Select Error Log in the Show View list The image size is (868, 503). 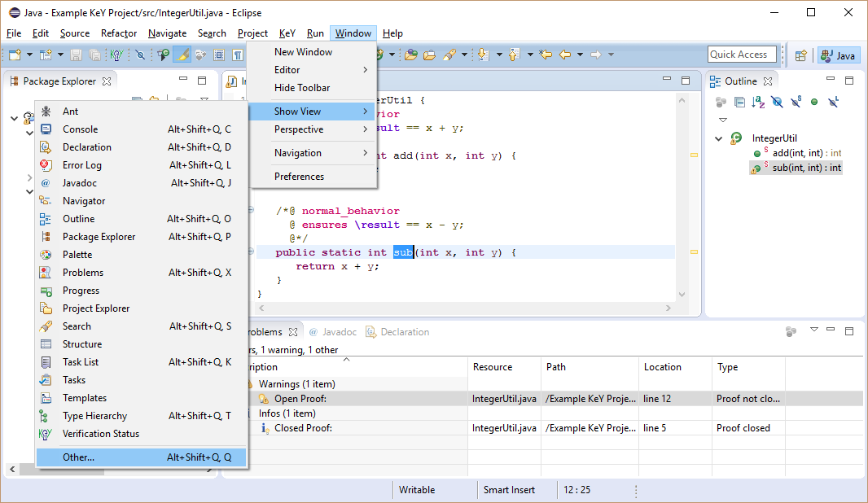[141, 165]
